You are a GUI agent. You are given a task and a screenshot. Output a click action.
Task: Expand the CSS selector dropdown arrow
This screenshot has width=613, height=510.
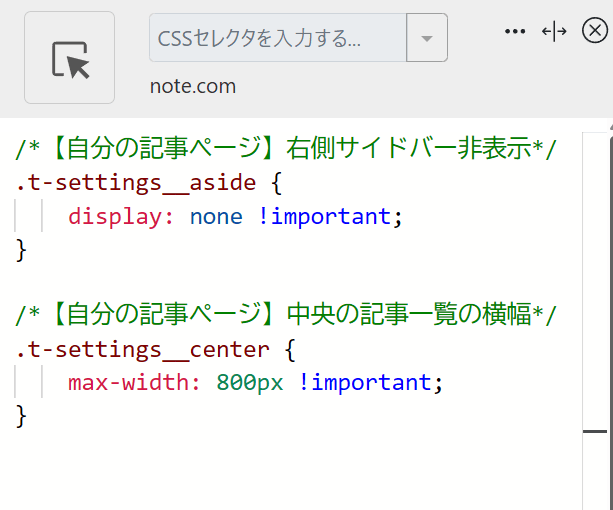pos(427,39)
